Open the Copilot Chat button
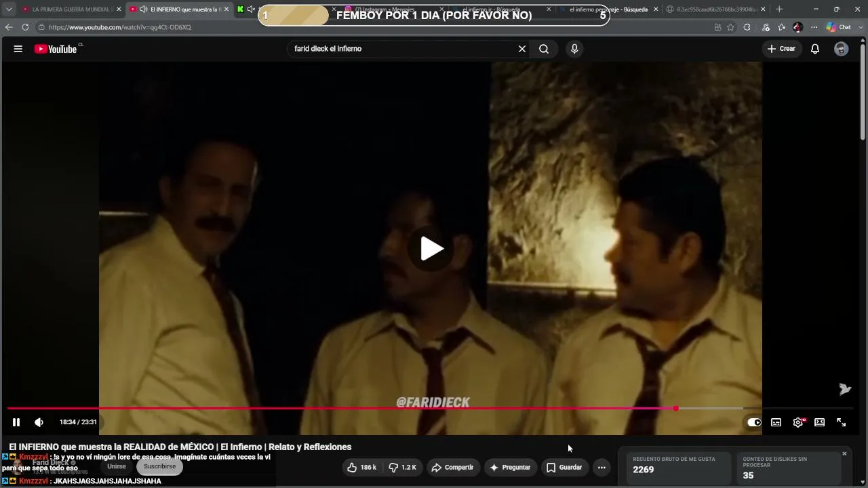This screenshot has height=488, width=868. tap(839, 27)
